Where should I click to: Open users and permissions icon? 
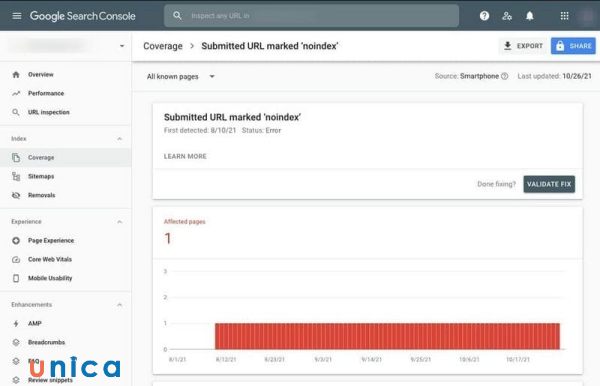[x=507, y=16]
